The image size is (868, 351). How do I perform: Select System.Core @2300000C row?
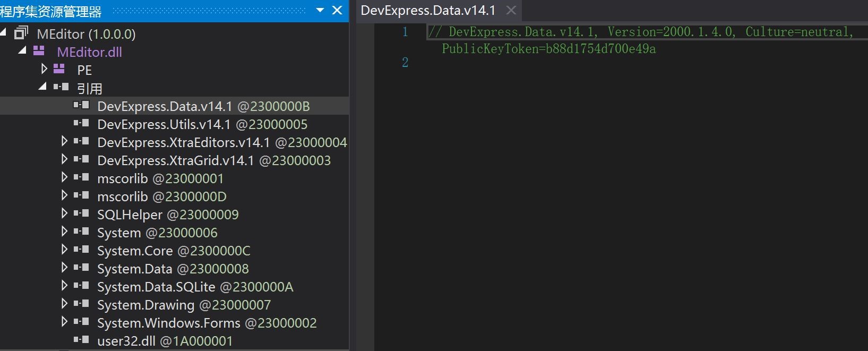coord(174,251)
